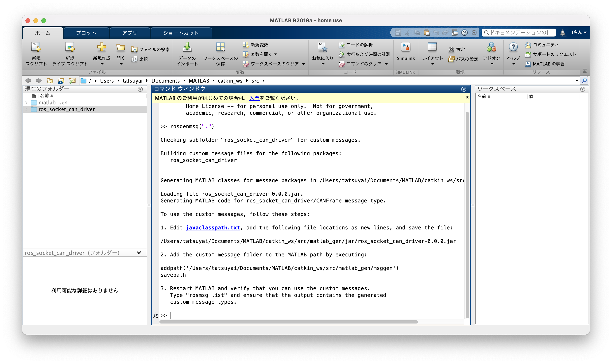
Task: Open the 入門 getting started link
Action: 254,98
